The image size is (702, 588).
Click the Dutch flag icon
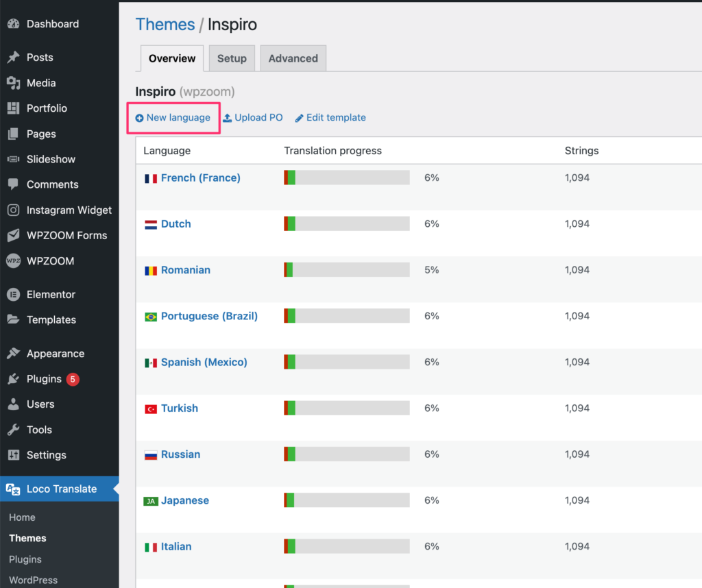(151, 225)
